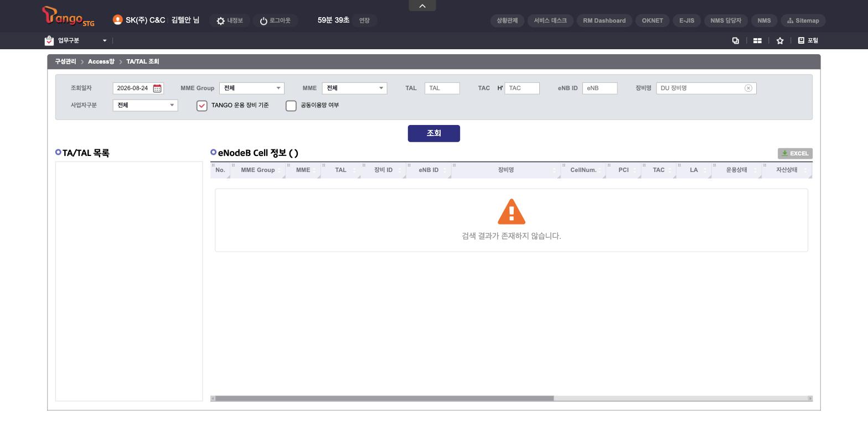Open 포털 from the toolbar

point(808,40)
